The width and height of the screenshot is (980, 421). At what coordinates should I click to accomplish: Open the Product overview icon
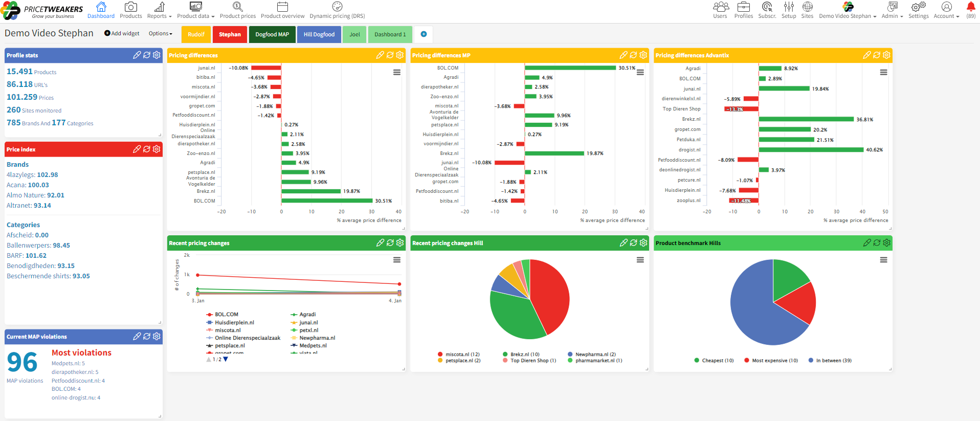click(x=282, y=7)
